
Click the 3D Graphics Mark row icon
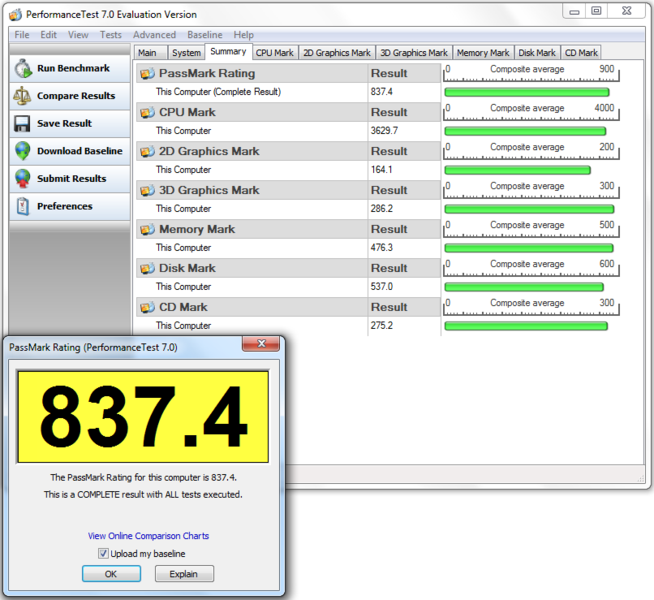coord(147,191)
